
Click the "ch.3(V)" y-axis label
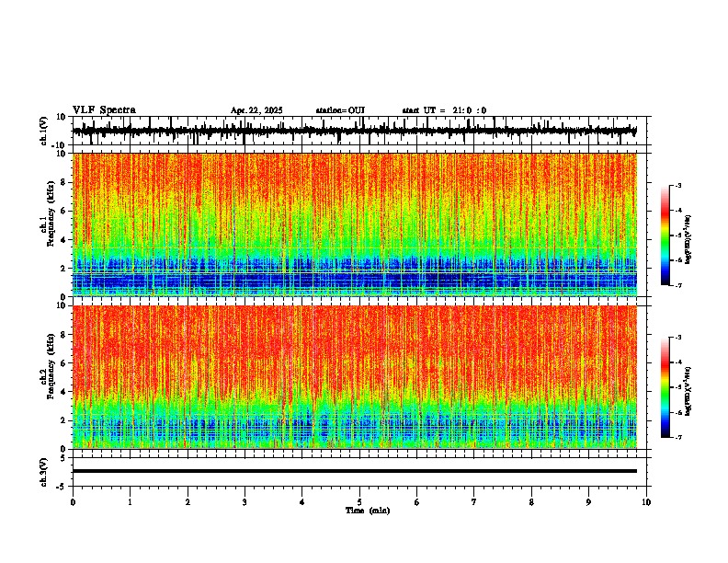tap(44, 472)
